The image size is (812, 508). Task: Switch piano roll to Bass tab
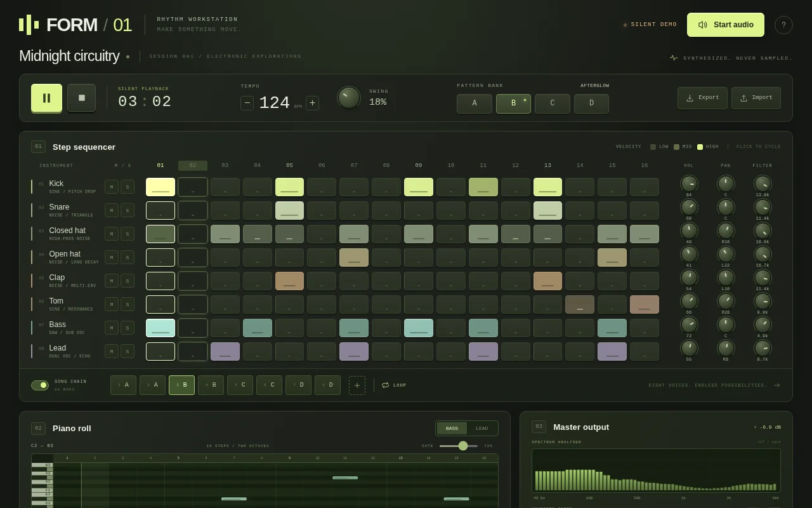pos(452,428)
